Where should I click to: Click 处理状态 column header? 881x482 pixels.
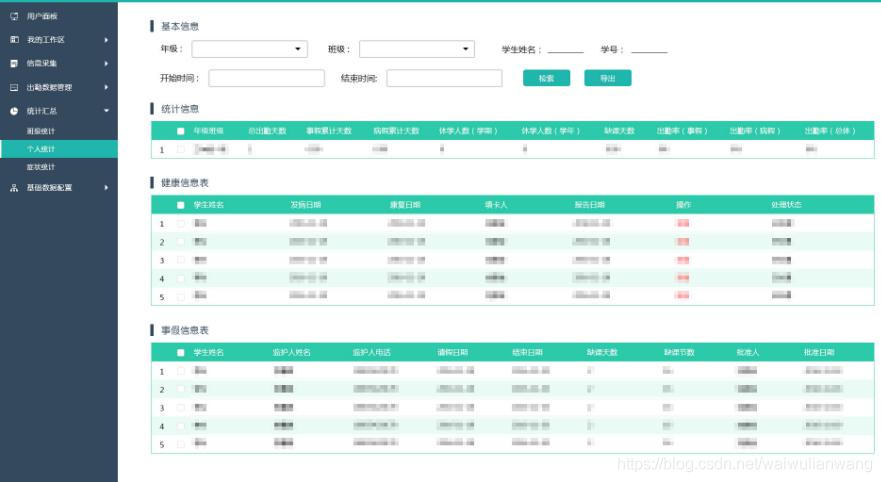(x=787, y=206)
